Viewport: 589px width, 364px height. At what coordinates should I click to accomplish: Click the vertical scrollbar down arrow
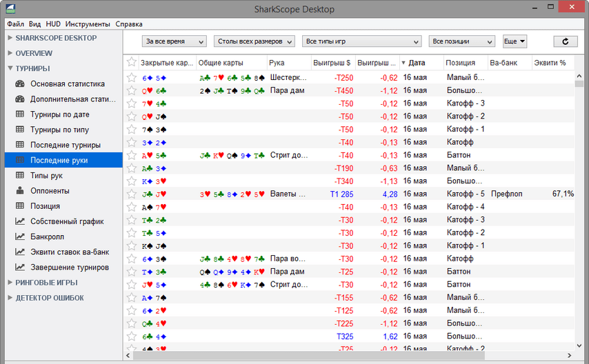tap(579, 345)
